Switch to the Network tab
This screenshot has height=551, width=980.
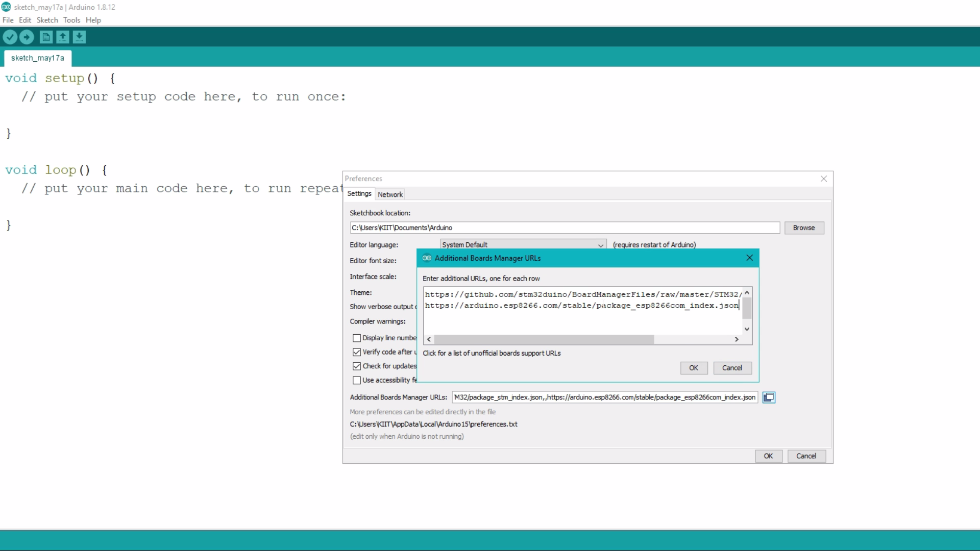(391, 194)
